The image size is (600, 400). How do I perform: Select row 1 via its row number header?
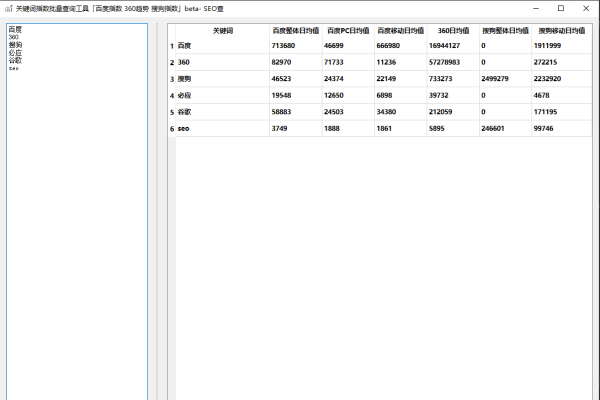point(171,46)
